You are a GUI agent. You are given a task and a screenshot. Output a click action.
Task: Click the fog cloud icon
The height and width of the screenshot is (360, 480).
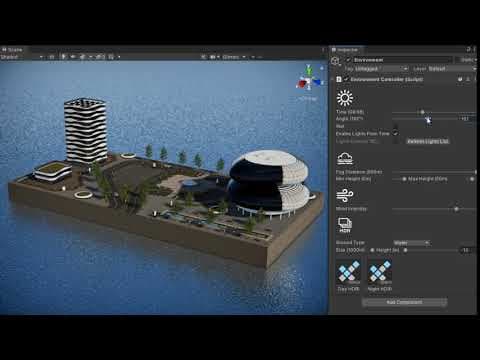(345, 159)
